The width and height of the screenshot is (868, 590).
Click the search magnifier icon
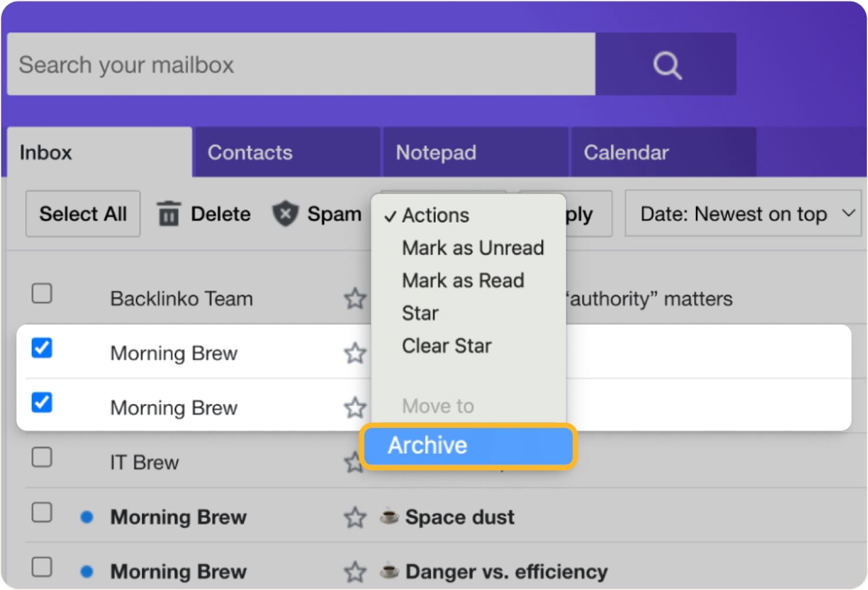(x=666, y=64)
